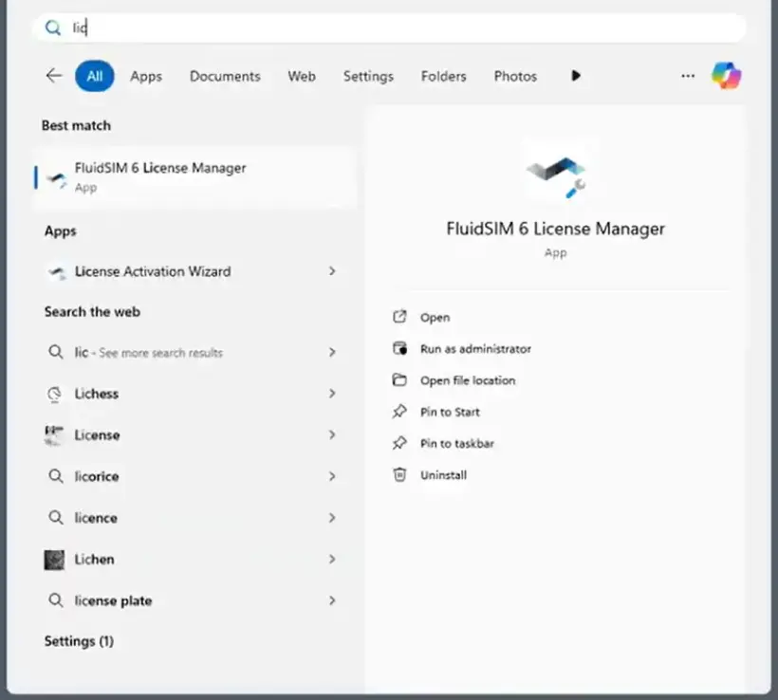This screenshot has height=700, width=778.
Task: Click the FluidSIM 6 License Manager small icon
Action: (57, 178)
